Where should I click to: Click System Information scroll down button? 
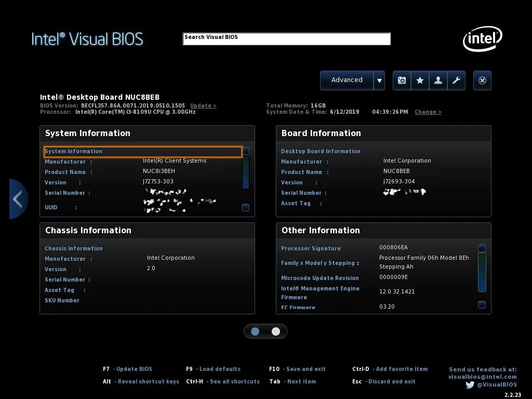pos(245,207)
